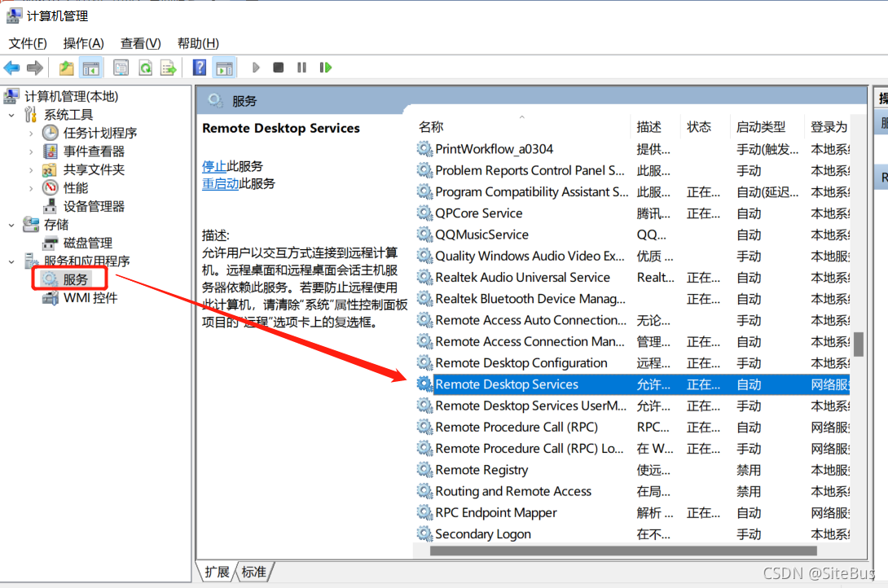Click the Pause Service toolbar icon
888x588 pixels.
coord(301,68)
